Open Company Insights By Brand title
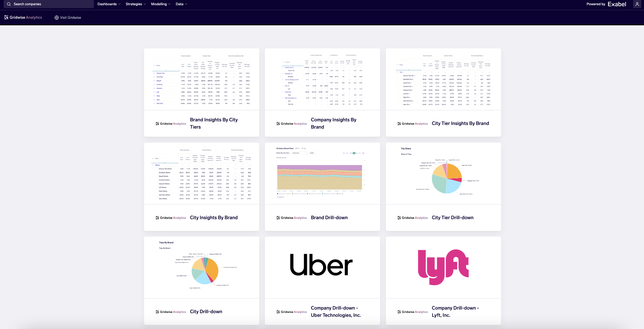The height and width of the screenshot is (329, 644). pos(334,123)
